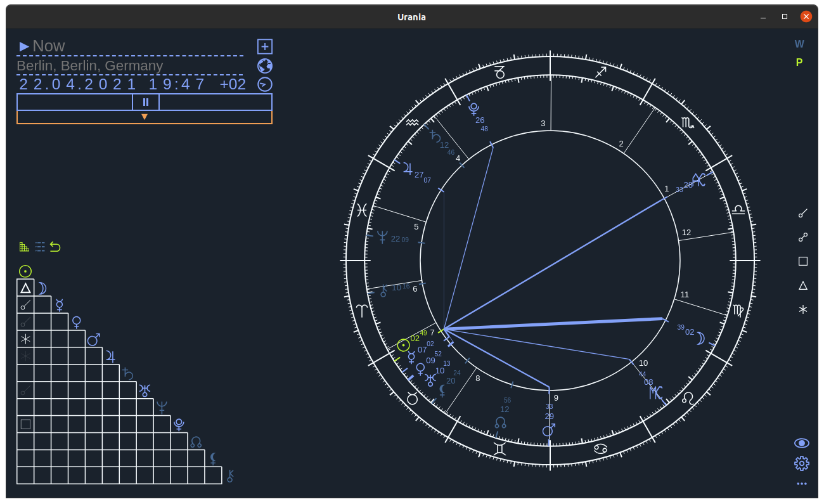Click the right segment of the time-shift bar

(x=216, y=102)
